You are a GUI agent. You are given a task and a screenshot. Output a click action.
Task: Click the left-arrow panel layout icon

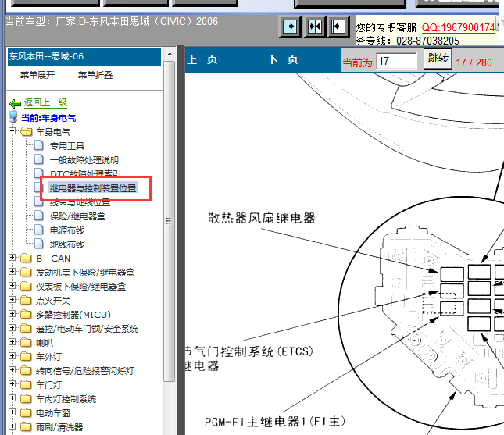pos(338,27)
